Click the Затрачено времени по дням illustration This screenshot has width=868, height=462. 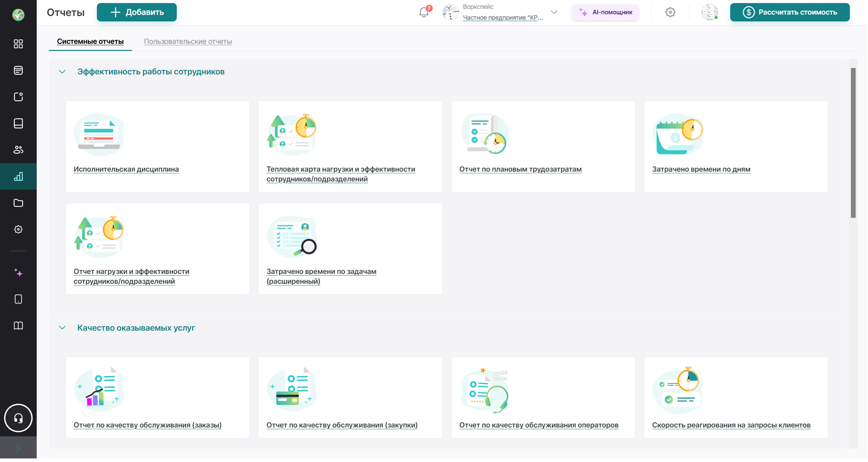pyautogui.click(x=678, y=135)
